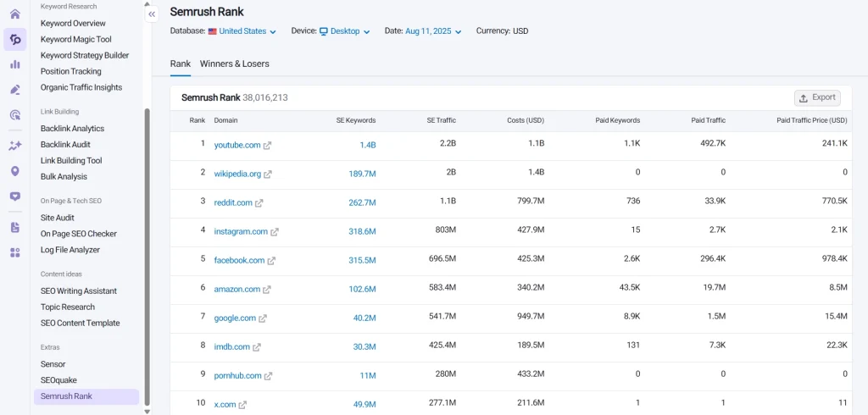Image resolution: width=868 pixels, height=415 pixels.
Task: Open Organic Traffic Insights in sidebar
Action: 81,87
